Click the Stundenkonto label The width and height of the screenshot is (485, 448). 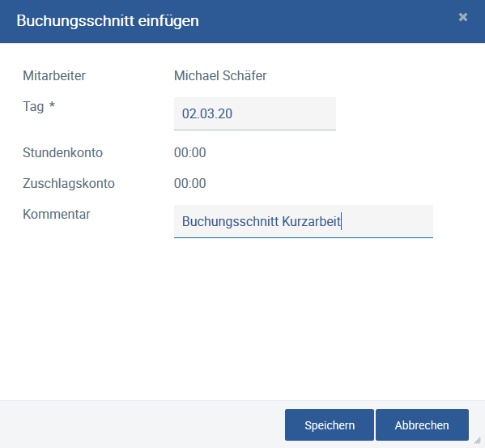[x=62, y=152]
